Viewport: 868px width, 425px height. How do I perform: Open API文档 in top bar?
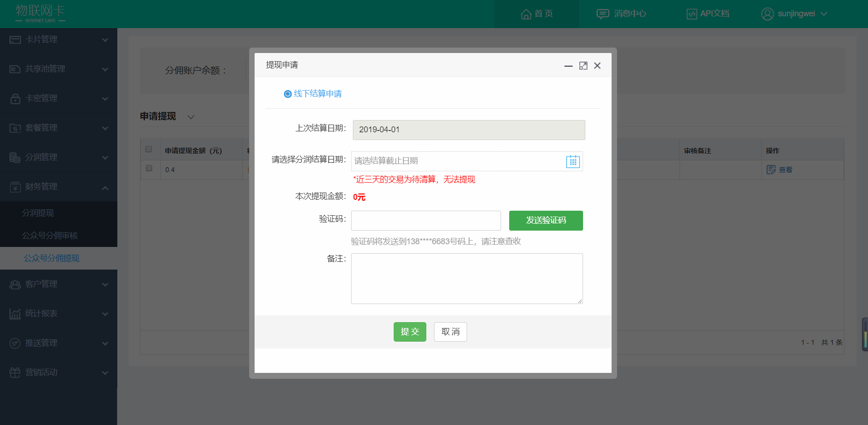point(708,14)
